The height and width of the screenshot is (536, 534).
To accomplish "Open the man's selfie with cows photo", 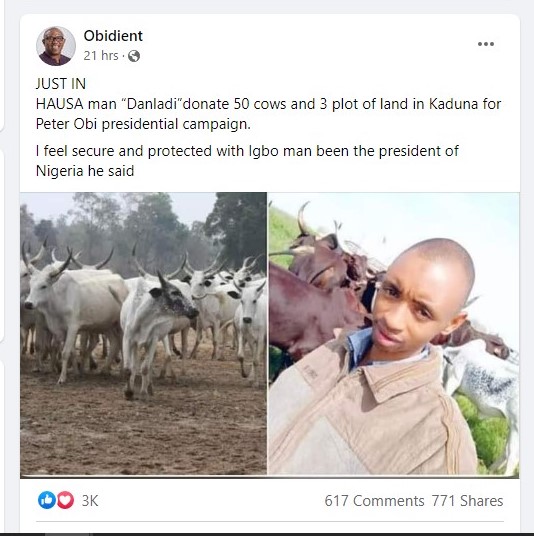I will 394,334.
